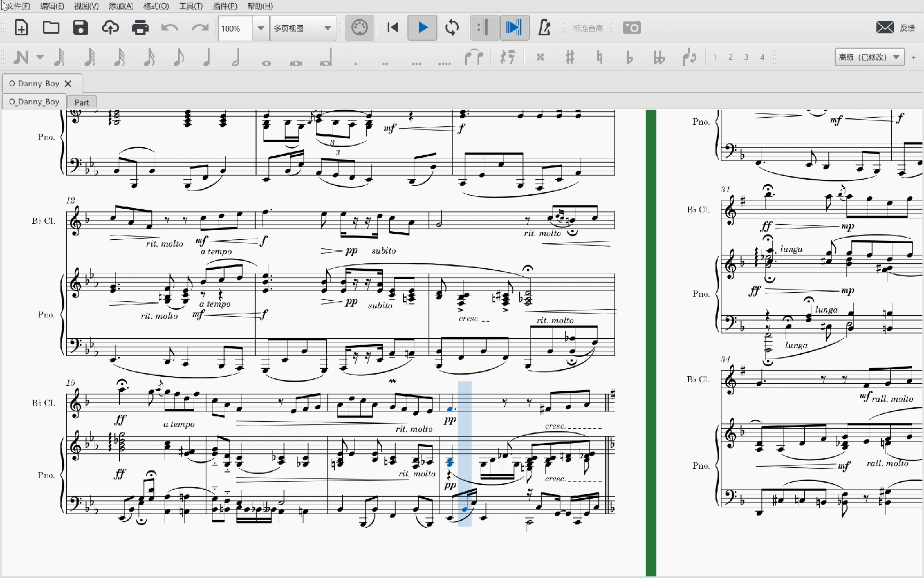Select voice 2
924x578 pixels.
tap(730, 57)
